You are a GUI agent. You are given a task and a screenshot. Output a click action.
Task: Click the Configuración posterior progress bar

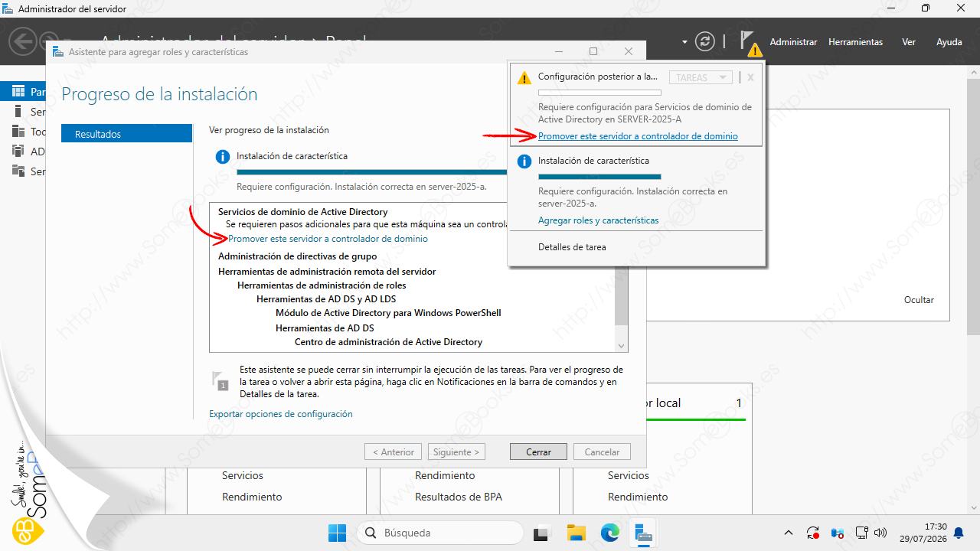pos(599,93)
